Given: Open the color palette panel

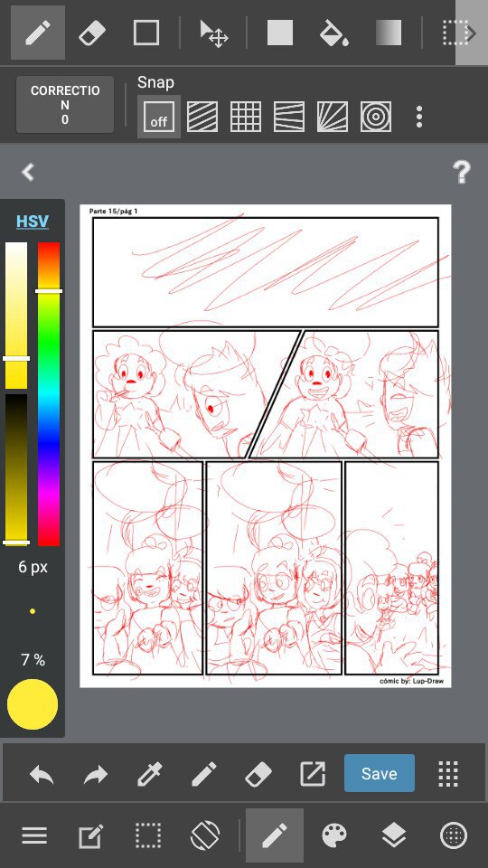Looking at the screenshot, I should (x=334, y=835).
